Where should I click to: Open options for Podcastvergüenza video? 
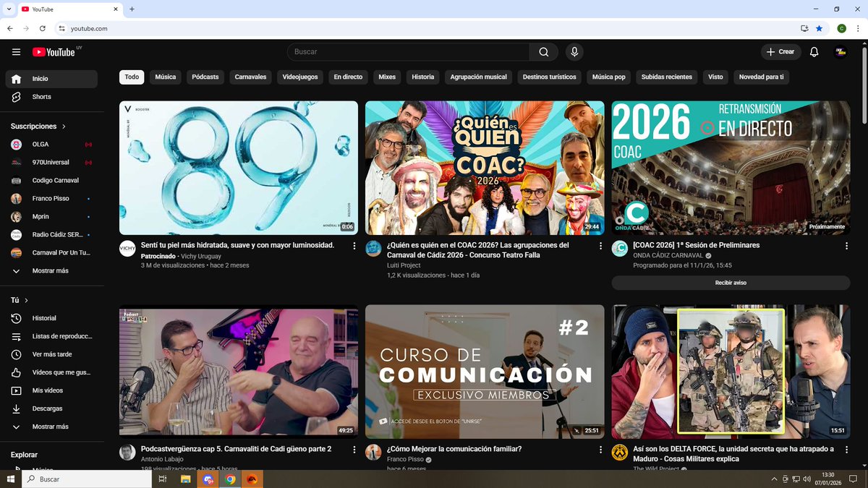354,450
